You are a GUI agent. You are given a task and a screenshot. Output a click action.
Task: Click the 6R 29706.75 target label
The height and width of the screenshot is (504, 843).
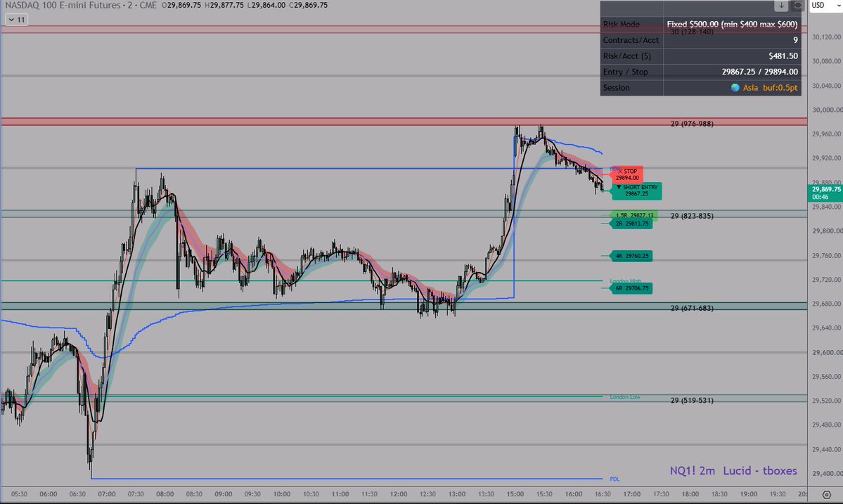(x=631, y=288)
